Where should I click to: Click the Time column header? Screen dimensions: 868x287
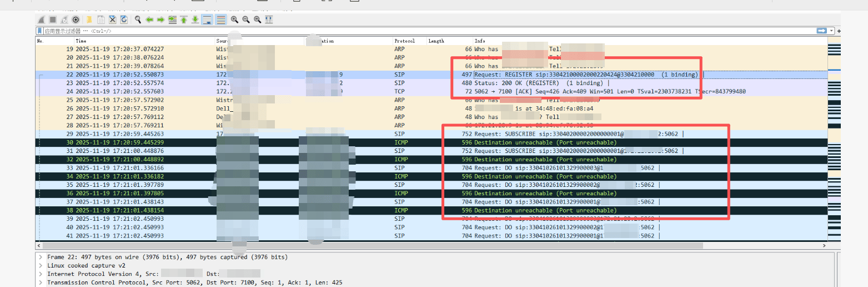[x=81, y=41]
